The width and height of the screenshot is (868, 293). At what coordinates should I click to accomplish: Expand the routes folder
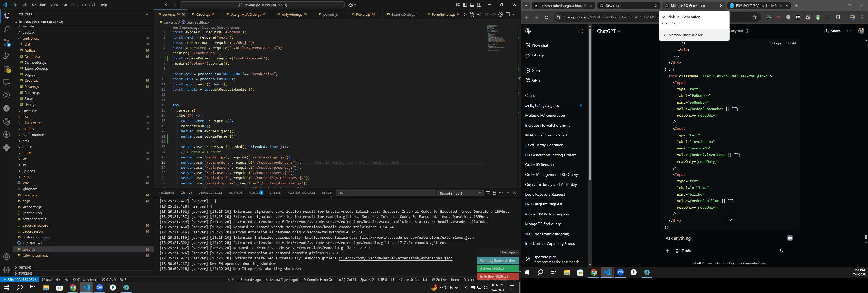pos(27,153)
